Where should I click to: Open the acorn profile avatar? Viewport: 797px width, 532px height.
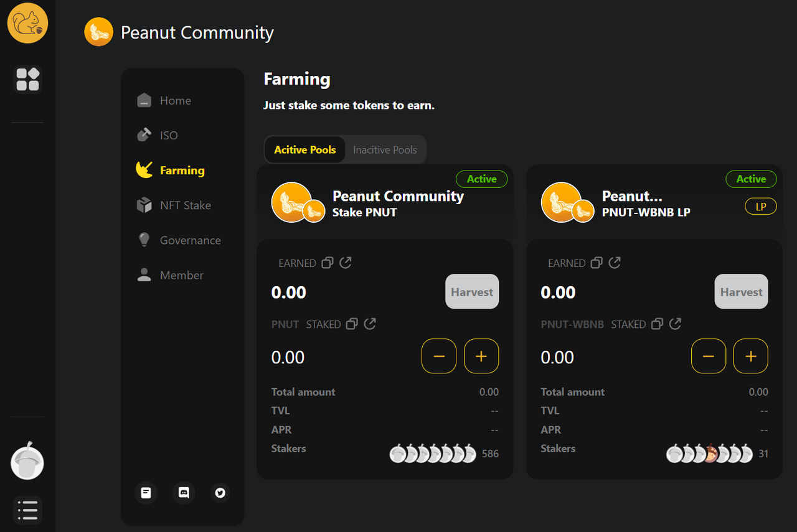[27, 462]
